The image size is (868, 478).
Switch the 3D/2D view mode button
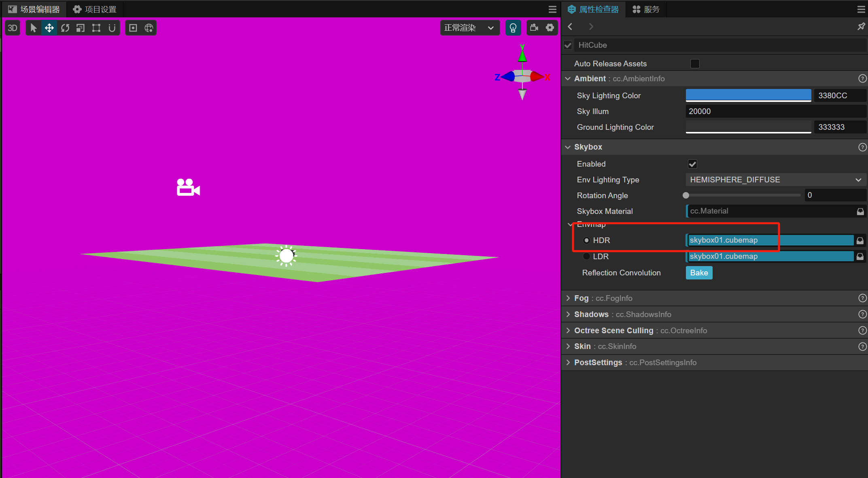click(x=13, y=28)
